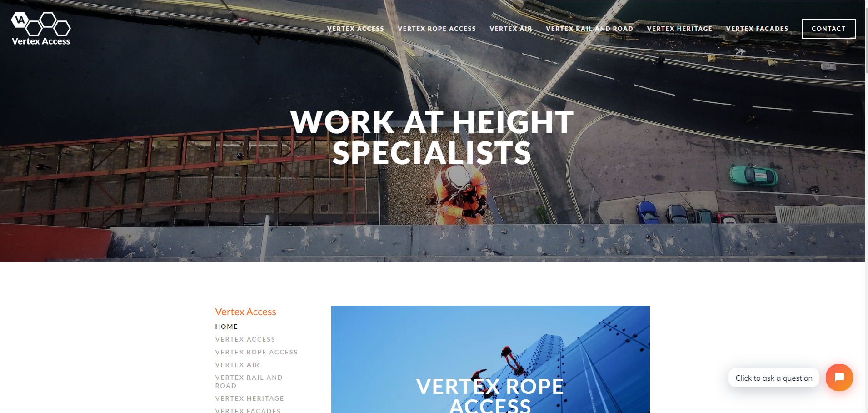Click the 'Click to ask a question' prompt
868x413 pixels.
click(x=773, y=378)
